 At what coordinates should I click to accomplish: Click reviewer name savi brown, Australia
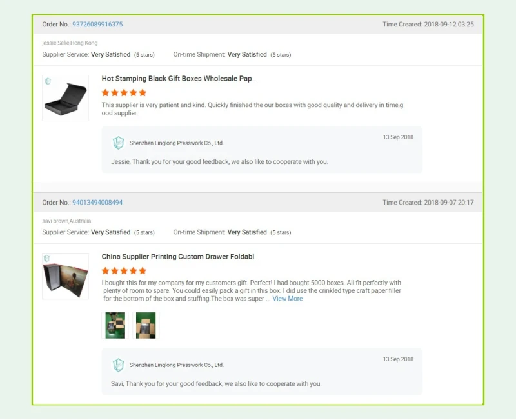[66, 221]
